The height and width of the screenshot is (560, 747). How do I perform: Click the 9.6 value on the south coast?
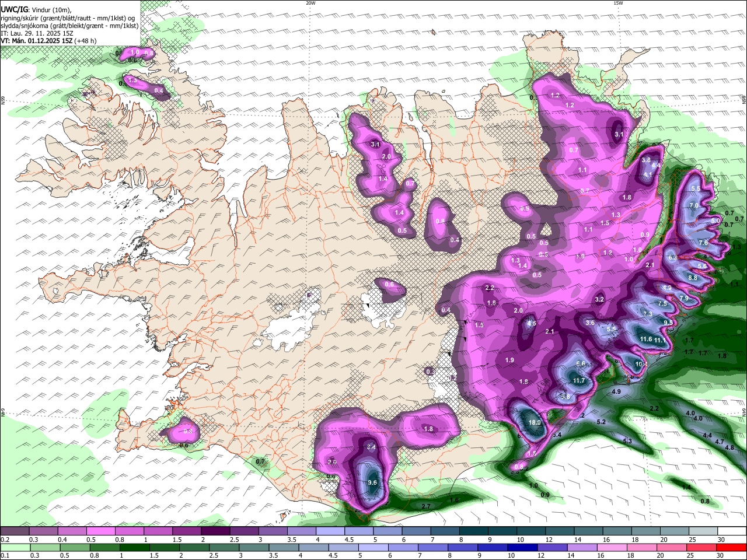[x=373, y=482]
